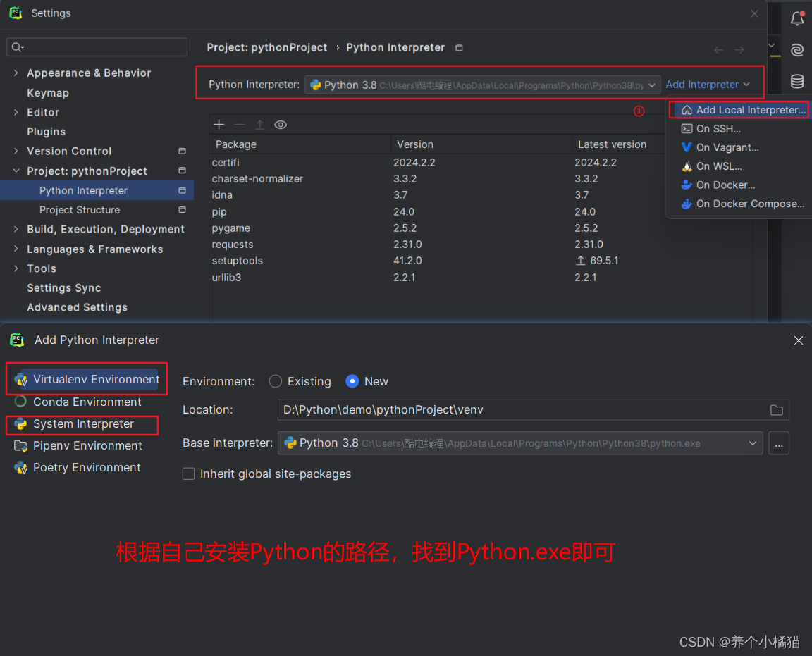Viewport: 812px width, 656px height.
Task: Open Advanced Settings page
Action: 77,307
